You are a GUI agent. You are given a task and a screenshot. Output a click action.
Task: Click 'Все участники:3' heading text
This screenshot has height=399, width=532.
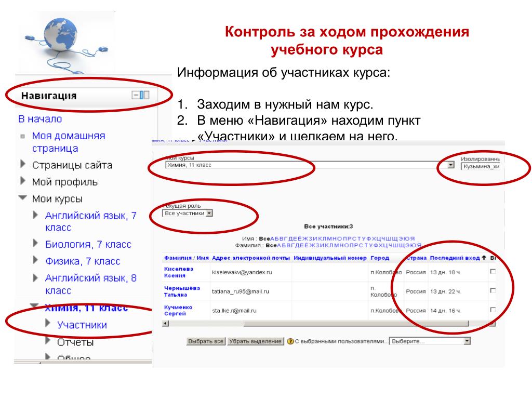pos(328,227)
